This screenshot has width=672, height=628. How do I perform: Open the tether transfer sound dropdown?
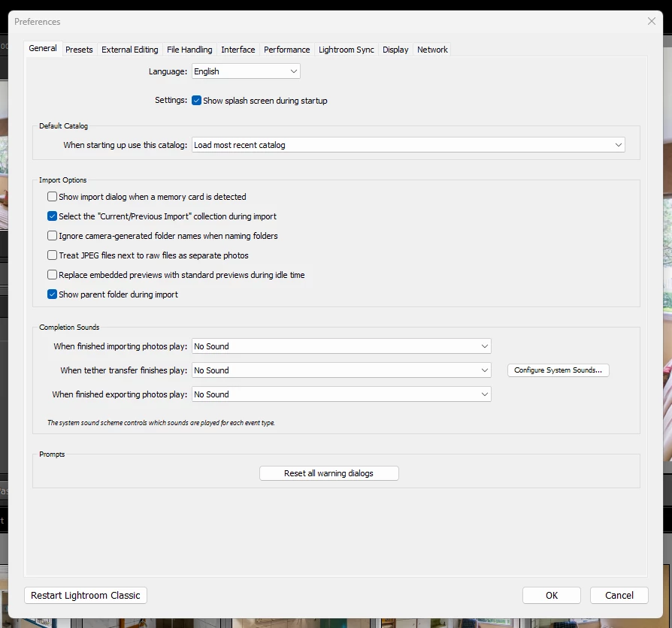point(341,370)
